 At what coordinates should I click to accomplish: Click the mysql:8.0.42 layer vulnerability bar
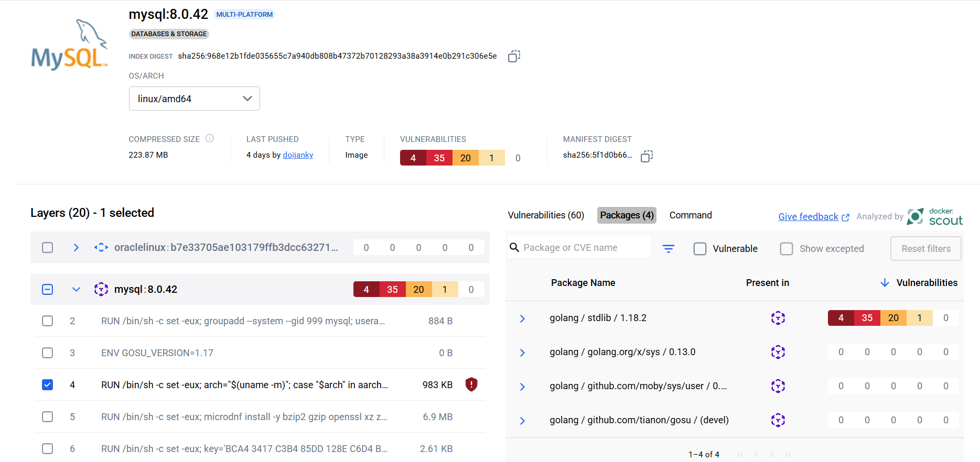pyautogui.click(x=418, y=289)
